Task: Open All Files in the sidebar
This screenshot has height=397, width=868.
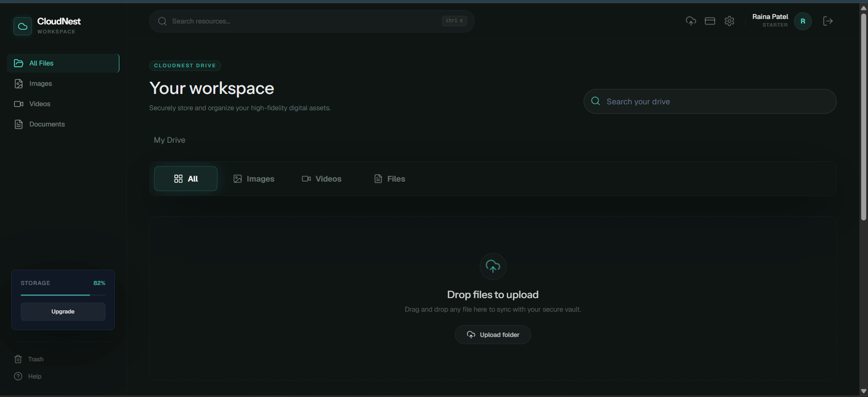Action: coord(63,63)
